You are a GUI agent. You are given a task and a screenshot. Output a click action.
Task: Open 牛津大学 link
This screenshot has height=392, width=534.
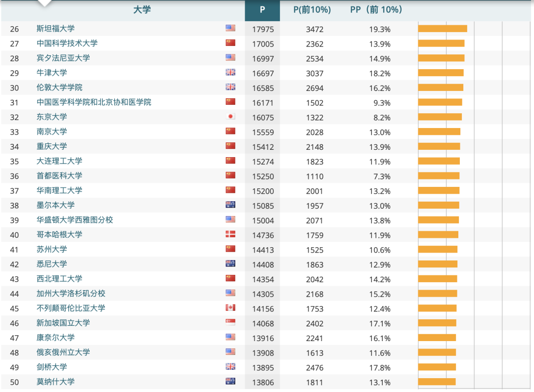52,73
